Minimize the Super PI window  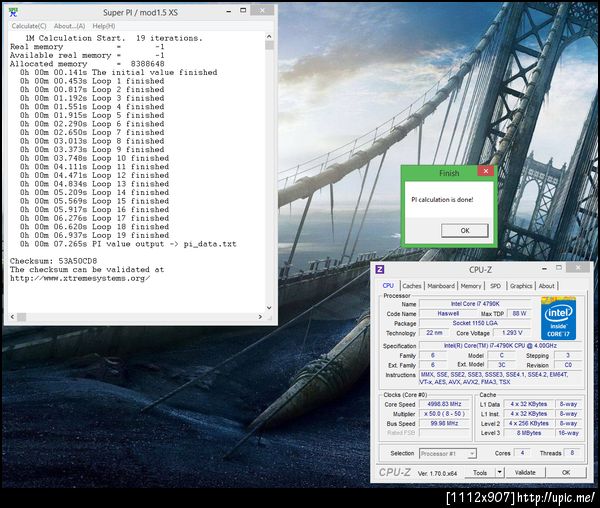coord(228,11)
